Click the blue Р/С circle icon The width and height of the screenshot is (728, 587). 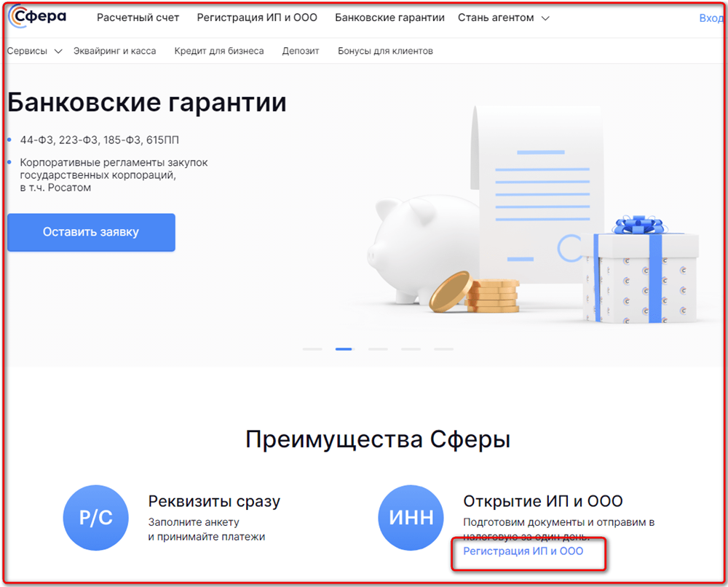point(95,517)
